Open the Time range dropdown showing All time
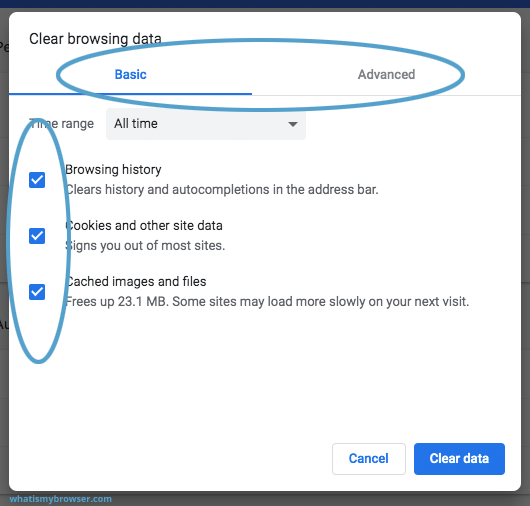Screen dimensions: 530x506 coord(206,124)
